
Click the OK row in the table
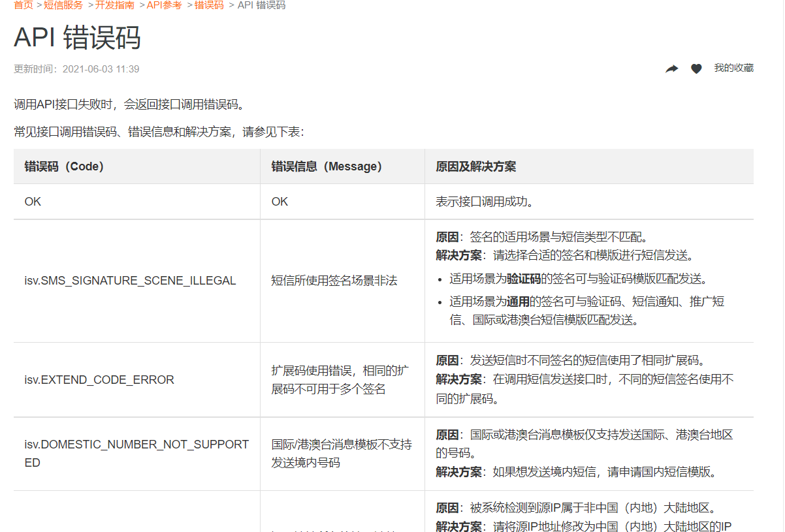coord(33,201)
